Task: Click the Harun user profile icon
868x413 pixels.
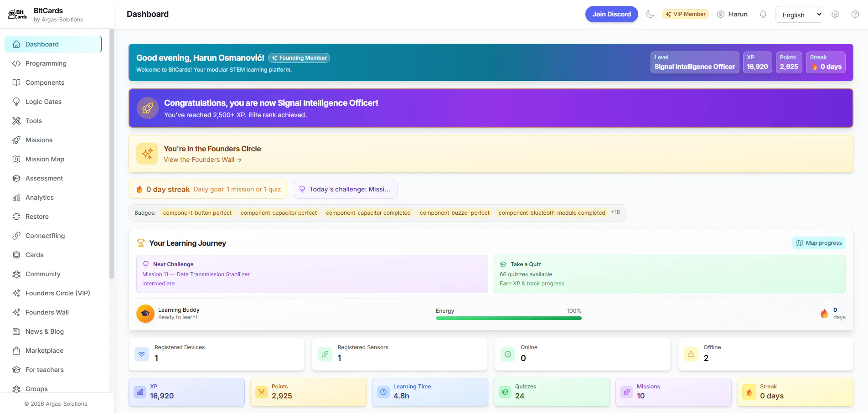Action: coord(721,14)
